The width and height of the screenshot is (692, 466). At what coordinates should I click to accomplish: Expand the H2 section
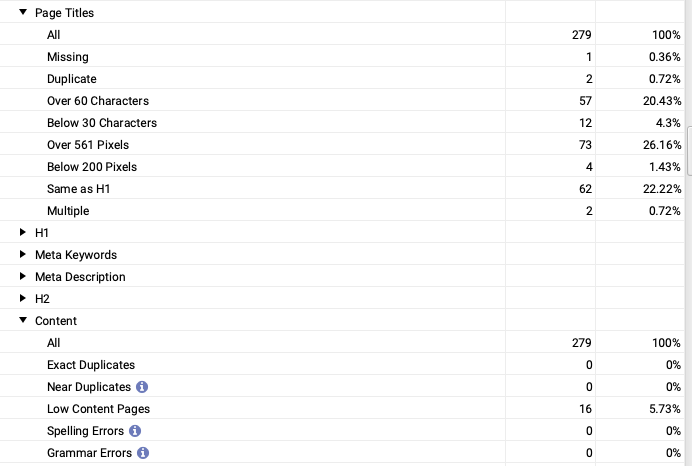tap(23, 298)
